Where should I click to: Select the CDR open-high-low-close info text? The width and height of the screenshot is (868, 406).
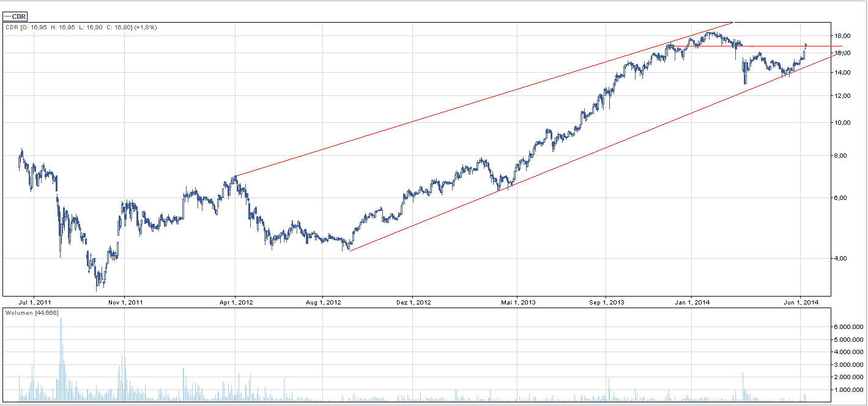click(80, 28)
